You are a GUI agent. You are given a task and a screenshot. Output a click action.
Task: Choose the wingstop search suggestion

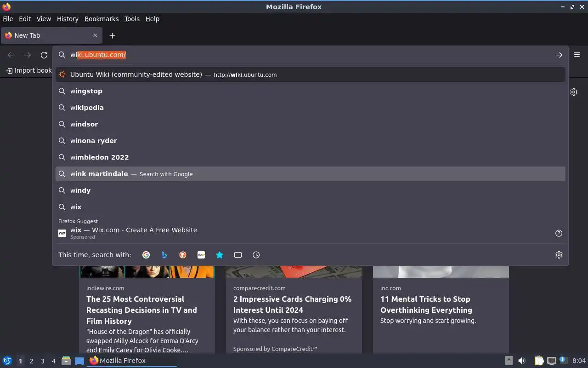[310, 91]
